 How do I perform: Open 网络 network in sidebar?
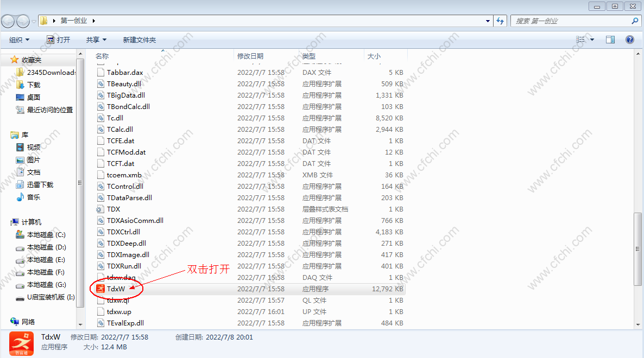[x=23, y=322]
